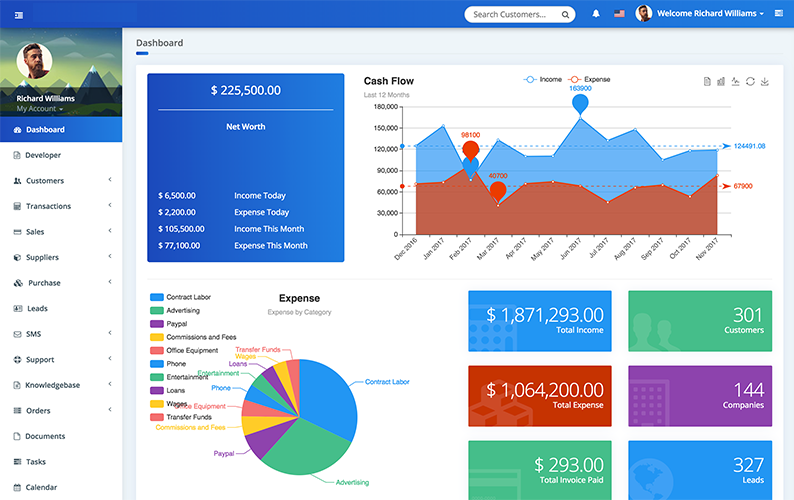794x500 pixels.
Task: Click the blue 163900 income peak marker
Action: point(580,103)
